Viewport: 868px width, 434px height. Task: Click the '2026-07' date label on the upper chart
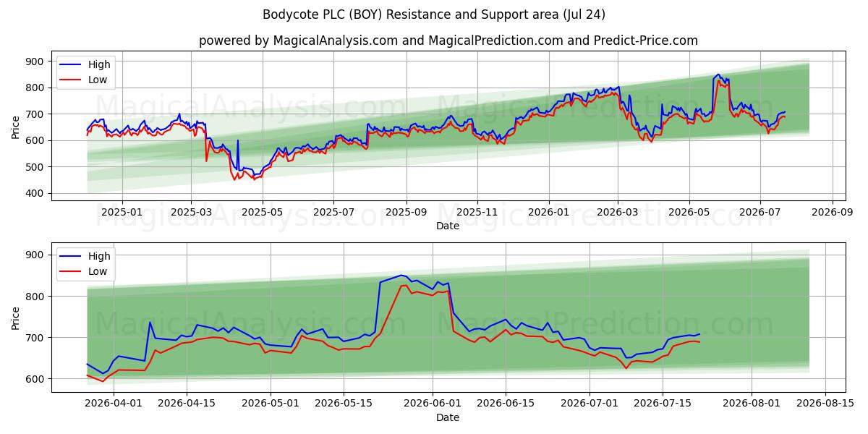click(760, 212)
